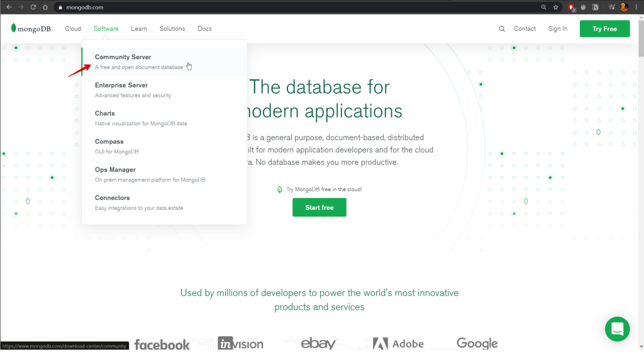
Task: Select Ops Manager menu entry
Action: coord(164,175)
